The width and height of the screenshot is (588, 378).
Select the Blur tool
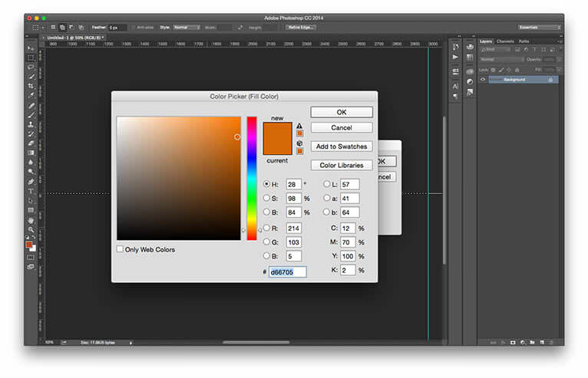(x=31, y=163)
